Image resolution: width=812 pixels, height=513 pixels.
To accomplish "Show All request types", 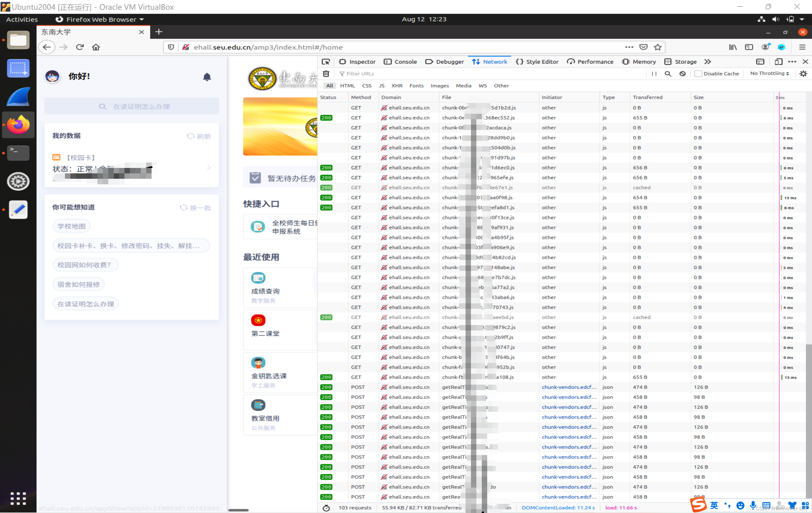I will (x=329, y=86).
